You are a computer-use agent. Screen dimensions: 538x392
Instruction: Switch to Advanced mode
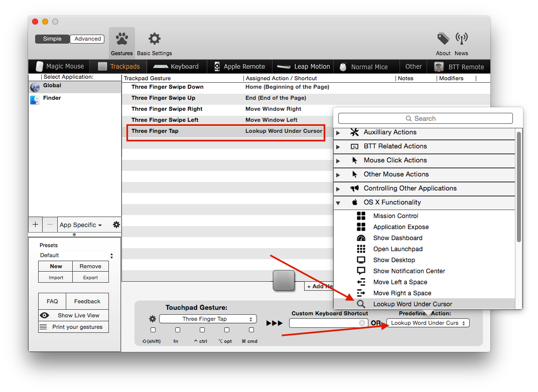[x=87, y=39]
